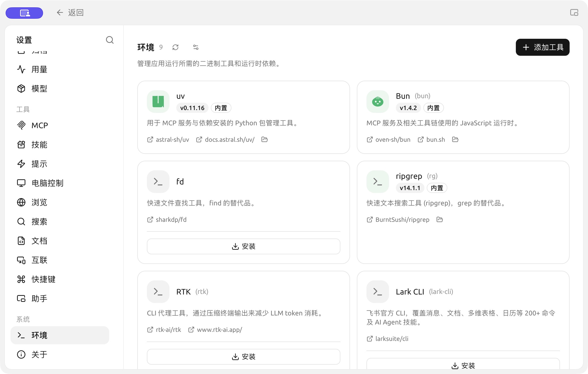This screenshot has height=374, width=588.
Task: Install the RTK tool
Action: pos(244,357)
